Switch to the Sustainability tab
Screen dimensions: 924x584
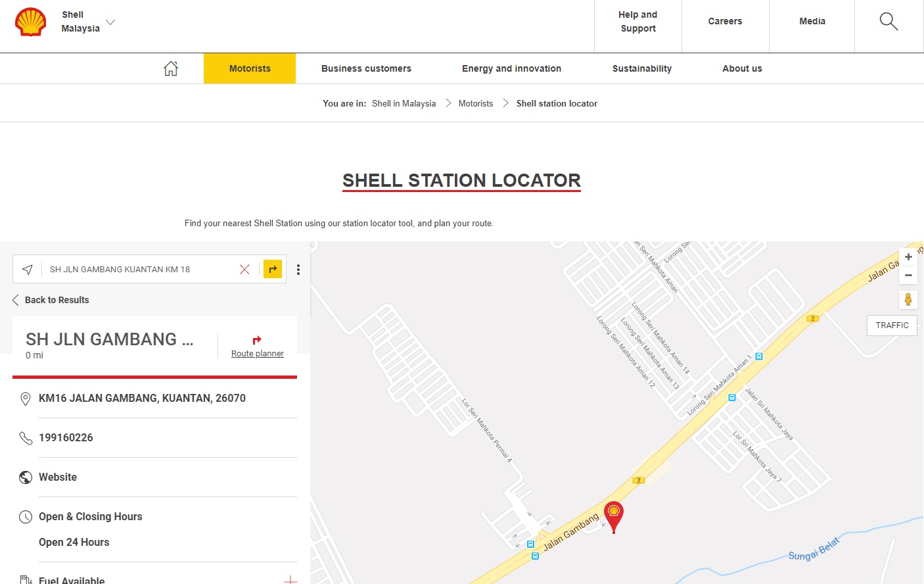pos(641,68)
